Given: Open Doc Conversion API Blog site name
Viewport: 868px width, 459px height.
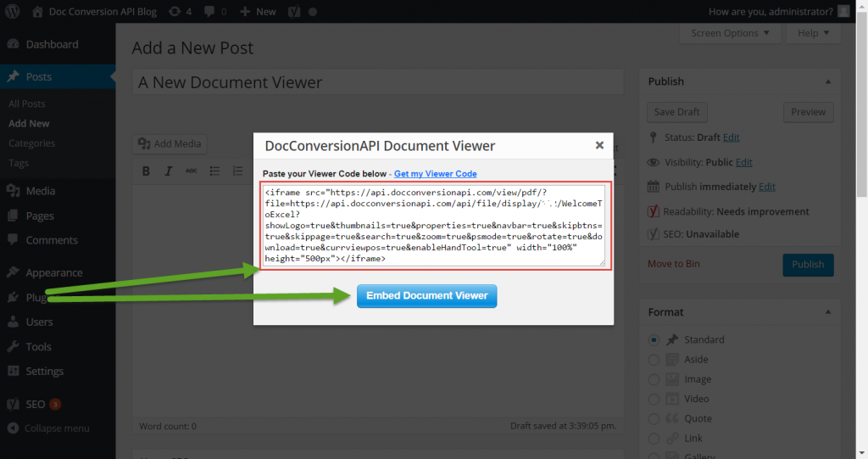Looking at the screenshot, I should pyautogui.click(x=103, y=12).
